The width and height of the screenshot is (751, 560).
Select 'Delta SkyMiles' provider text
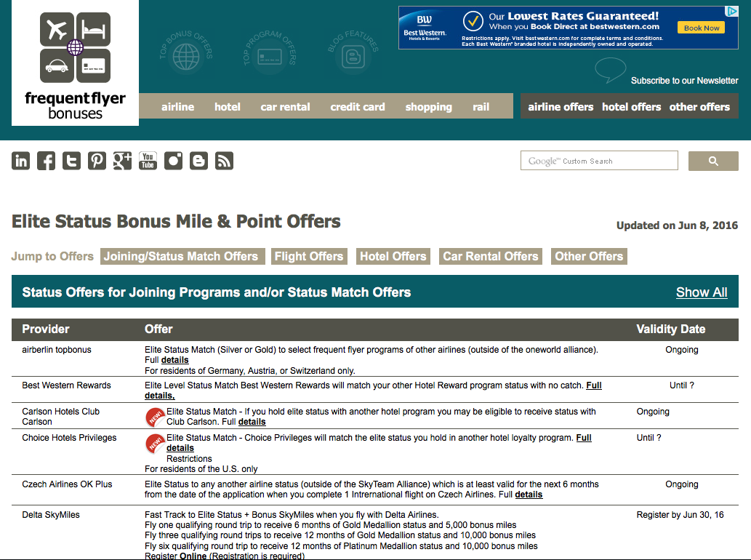coord(51,515)
